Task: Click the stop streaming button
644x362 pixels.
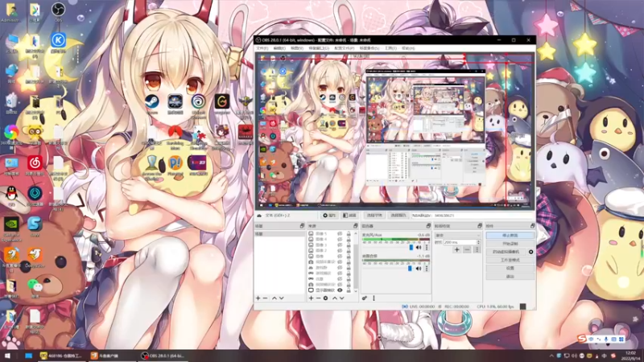Action: click(510, 235)
